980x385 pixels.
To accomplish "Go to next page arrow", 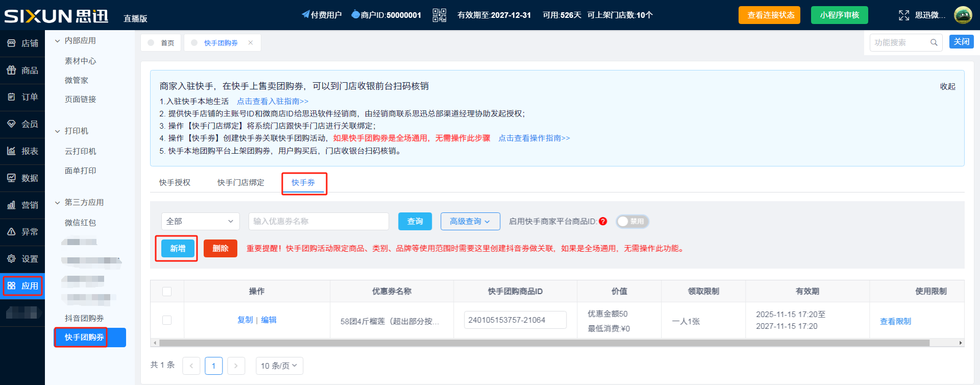I will pyautogui.click(x=236, y=366).
